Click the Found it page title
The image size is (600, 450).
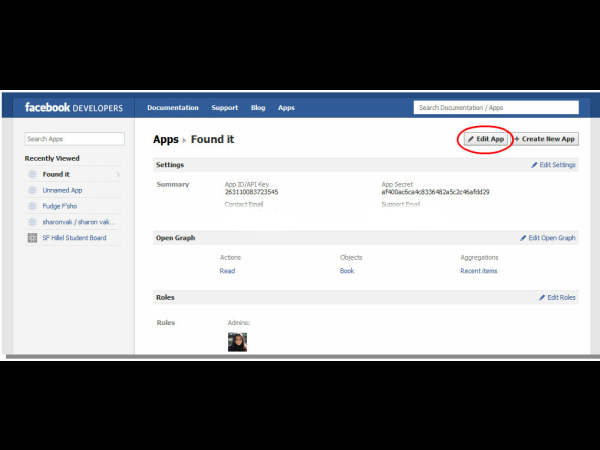tap(212, 139)
